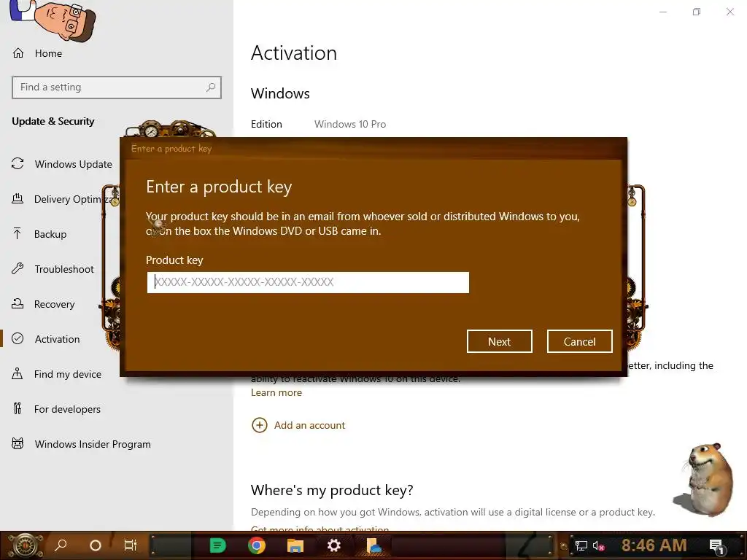Open Windows Update settings page

(73, 164)
